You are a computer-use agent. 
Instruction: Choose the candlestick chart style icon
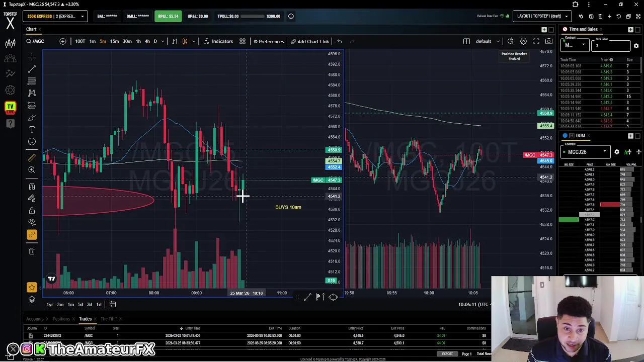coord(185,41)
